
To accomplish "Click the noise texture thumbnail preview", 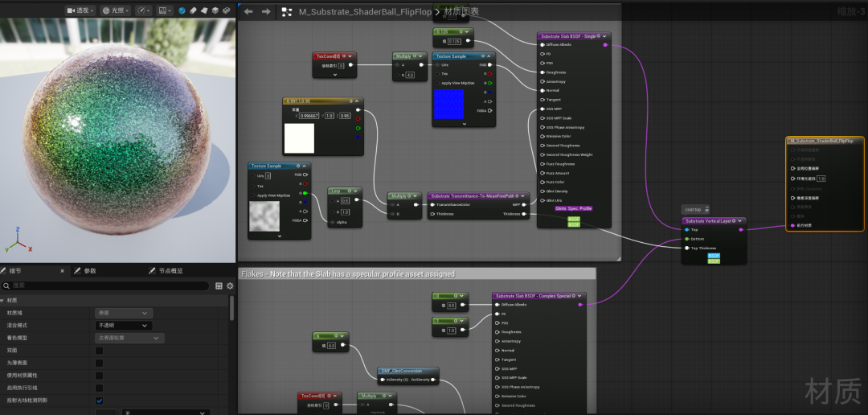I will (x=264, y=216).
